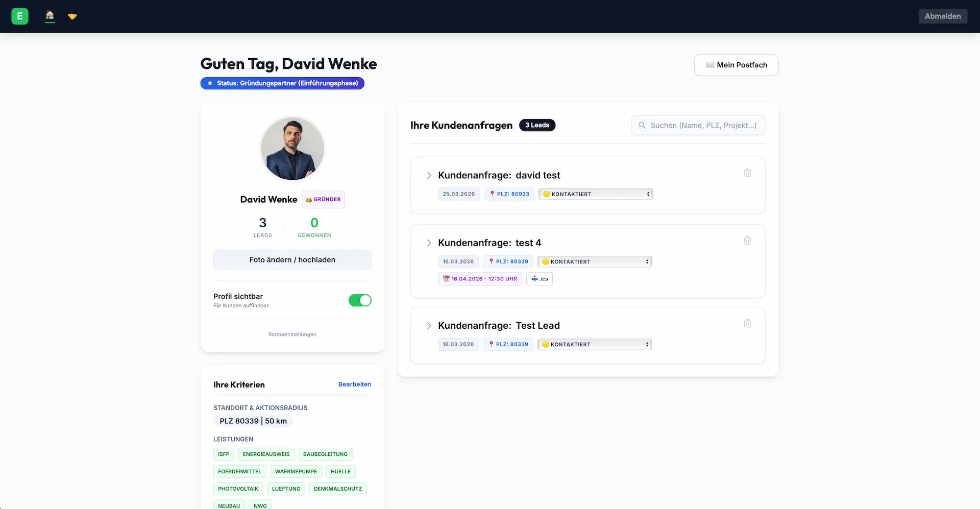Click Bearbeiten link for Ihre Kriterien
This screenshot has height=509, width=980.
[355, 384]
